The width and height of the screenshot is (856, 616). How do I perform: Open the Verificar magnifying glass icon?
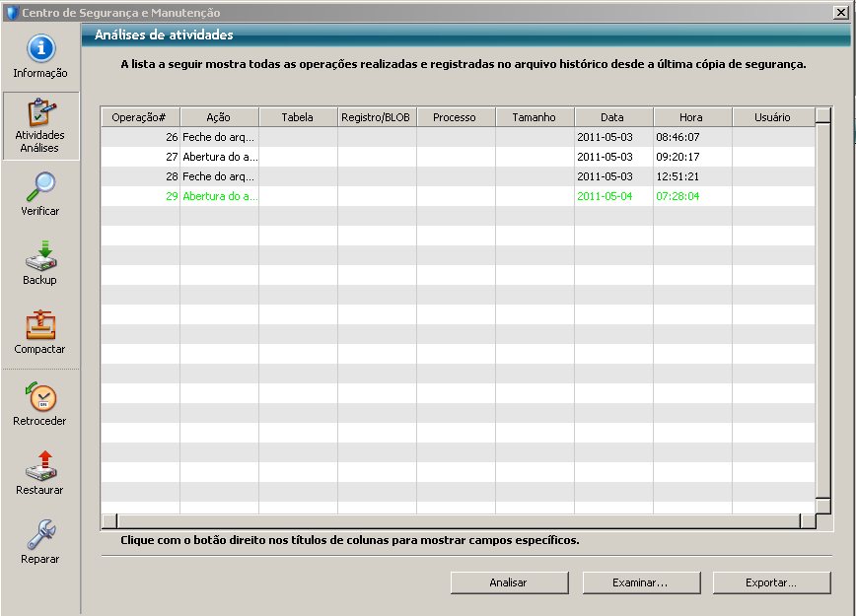(x=40, y=186)
